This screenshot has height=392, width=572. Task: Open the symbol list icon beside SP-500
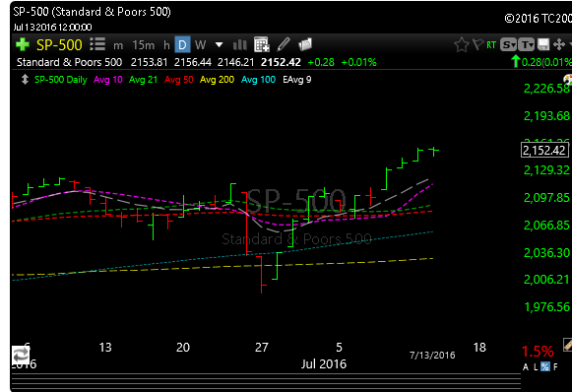coord(97,44)
